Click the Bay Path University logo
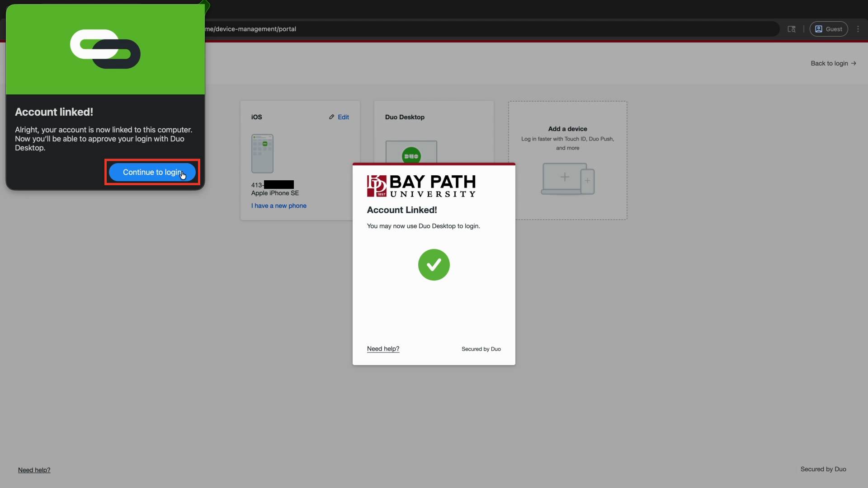This screenshot has height=488, width=868. 421,186
